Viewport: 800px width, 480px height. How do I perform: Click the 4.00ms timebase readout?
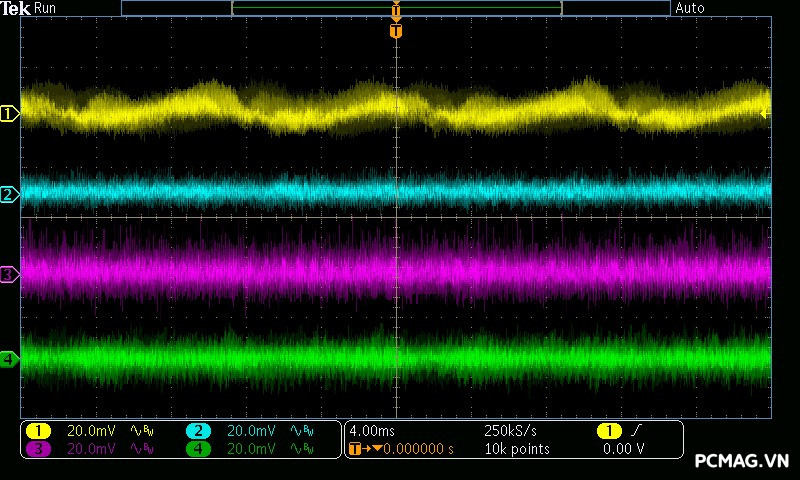tap(373, 431)
